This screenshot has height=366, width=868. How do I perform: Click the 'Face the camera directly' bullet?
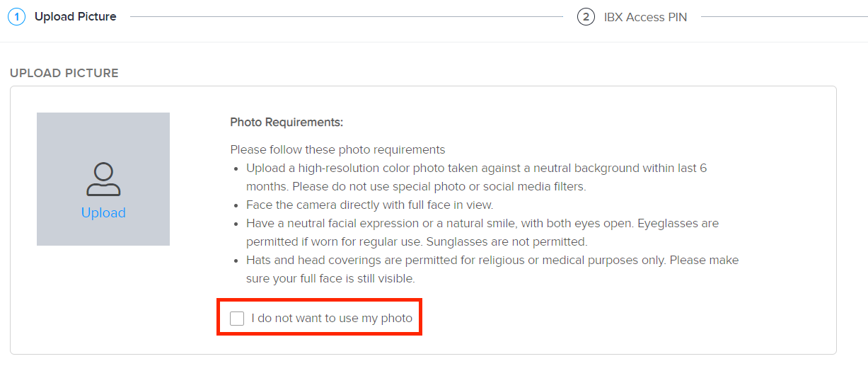pos(369,205)
